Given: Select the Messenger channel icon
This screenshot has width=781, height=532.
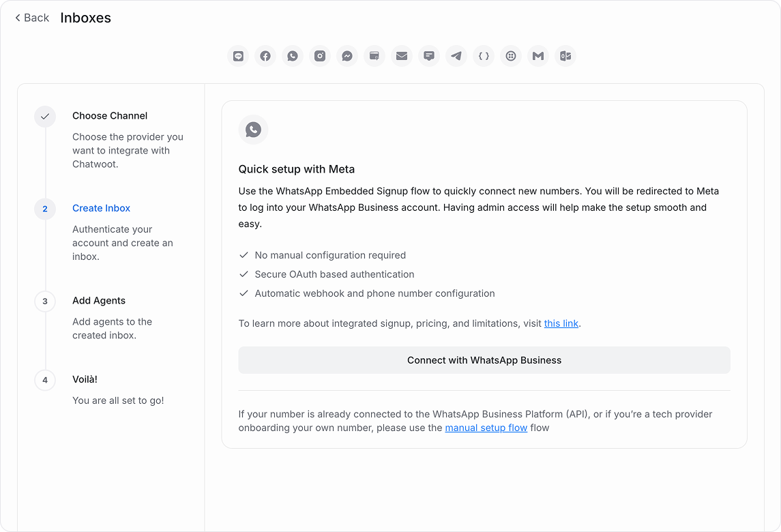Looking at the screenshot, I should point(347,56).
